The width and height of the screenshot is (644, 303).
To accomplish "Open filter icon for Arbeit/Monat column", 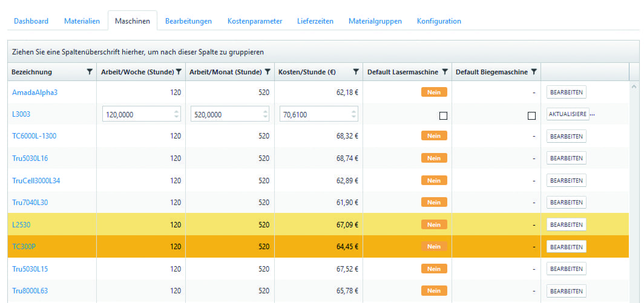I will 268,72.
